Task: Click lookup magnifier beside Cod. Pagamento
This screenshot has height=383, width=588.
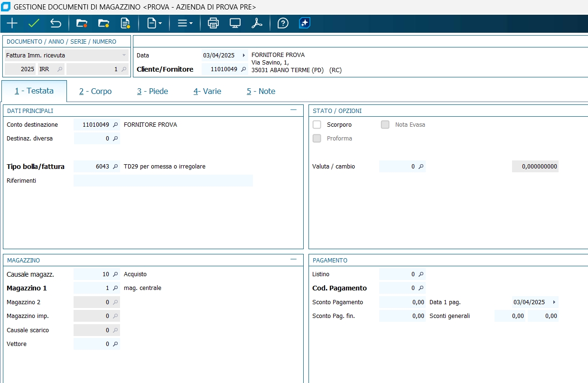Action: coord(420,288)
